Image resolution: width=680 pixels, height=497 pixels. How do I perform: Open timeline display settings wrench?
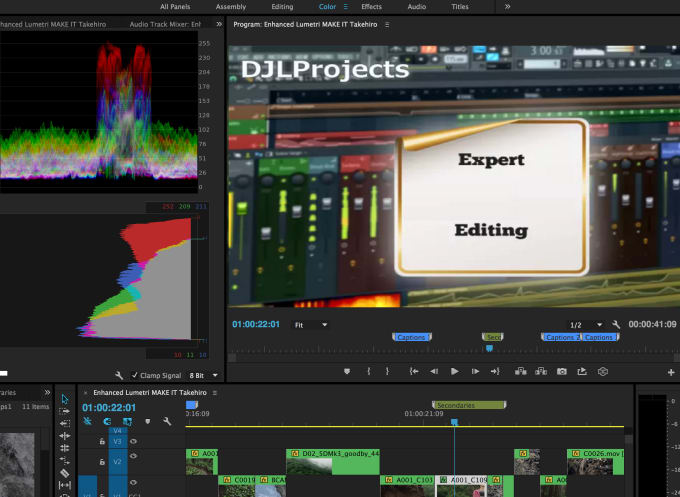[x=167, y=421]
